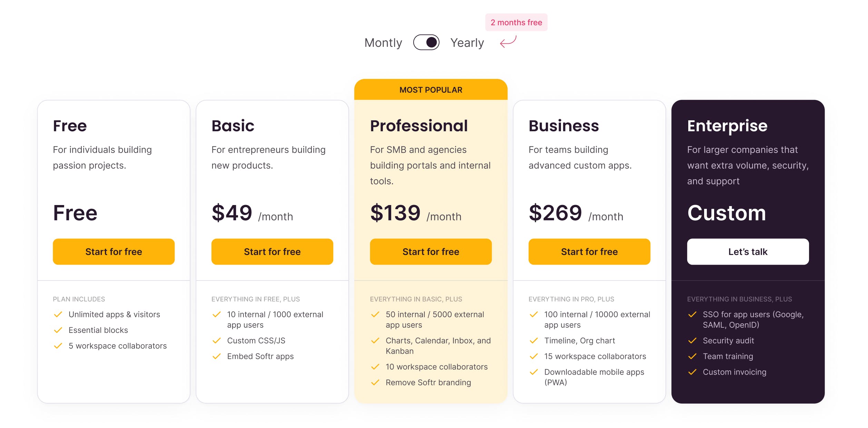Select the Yearly billing label
Screen dimensions: 868x428
[467, 43]
